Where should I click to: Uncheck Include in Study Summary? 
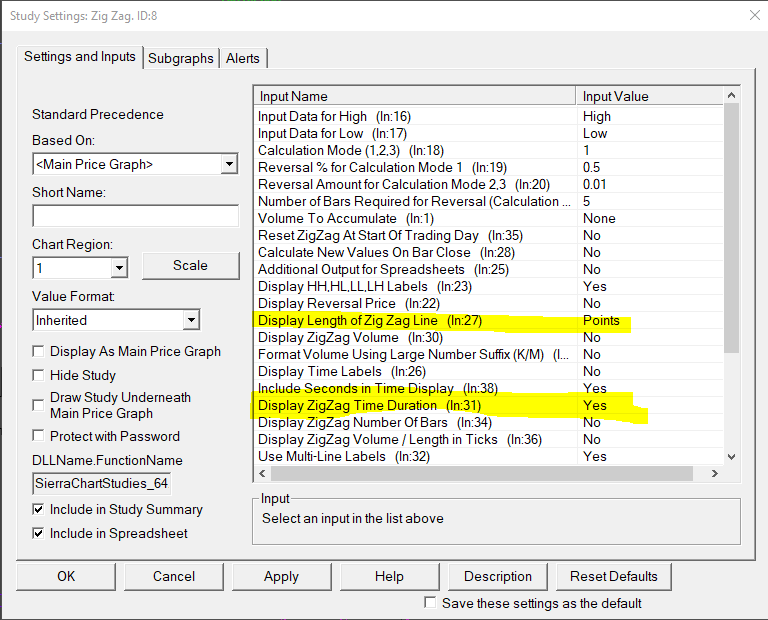point(39,510)
